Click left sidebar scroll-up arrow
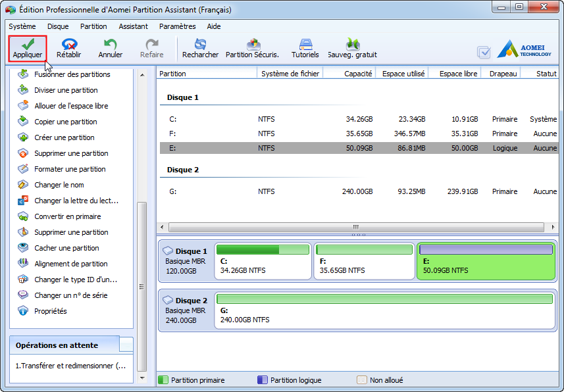This screenshot has height=392, width=564. coord(142,75)
